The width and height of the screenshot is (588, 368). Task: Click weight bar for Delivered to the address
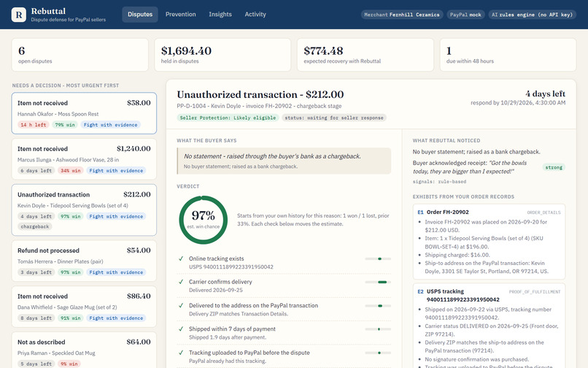pyautogui.click(x=378, y=306)
